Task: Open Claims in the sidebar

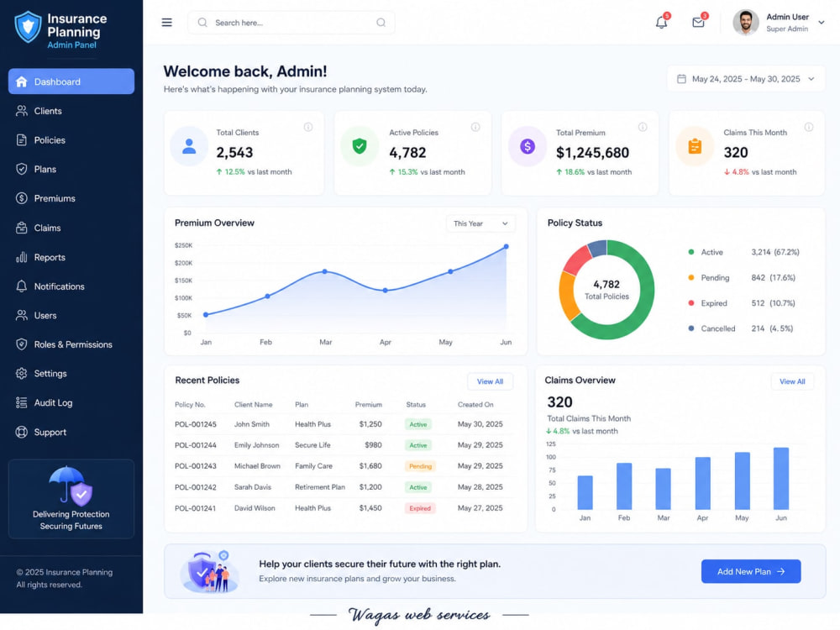Action: point(71,228)
